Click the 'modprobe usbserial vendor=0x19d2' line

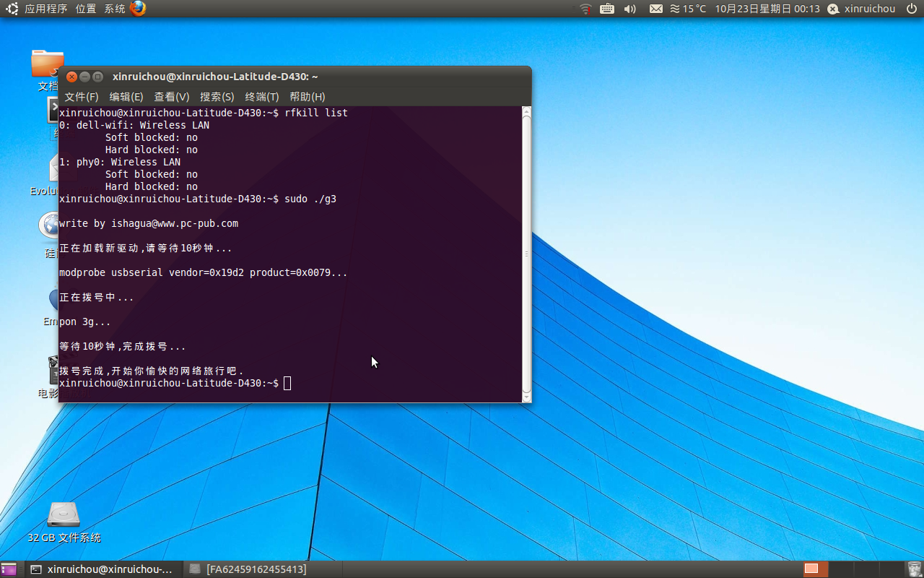pyautogui.click(x=204, y=272)
